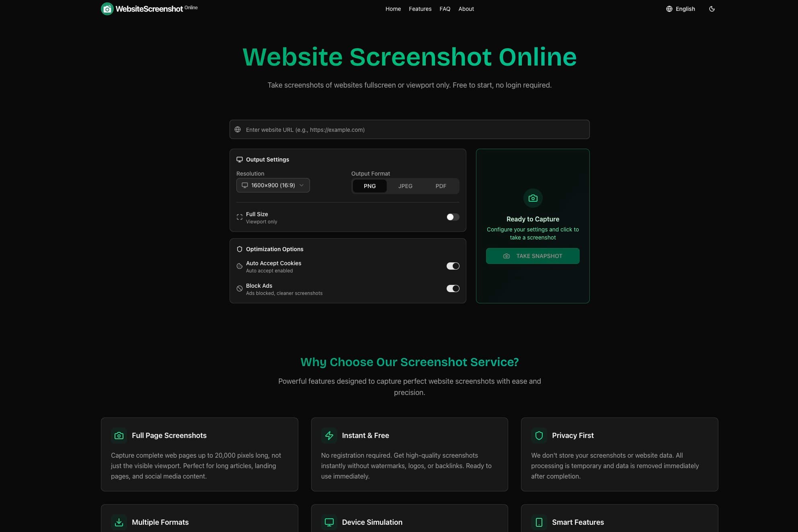Disable the Auto Accept Cookies toggle

(453, 266)
